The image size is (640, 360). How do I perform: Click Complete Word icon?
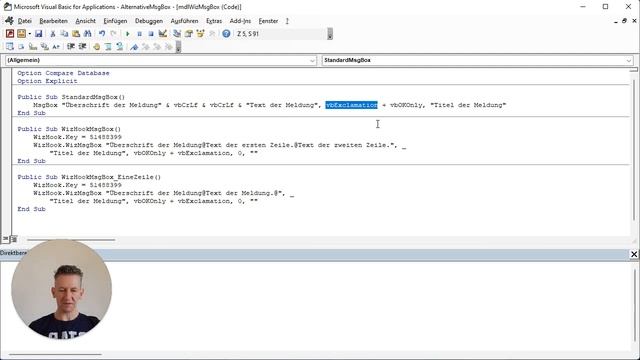click(x=56, y=47)
